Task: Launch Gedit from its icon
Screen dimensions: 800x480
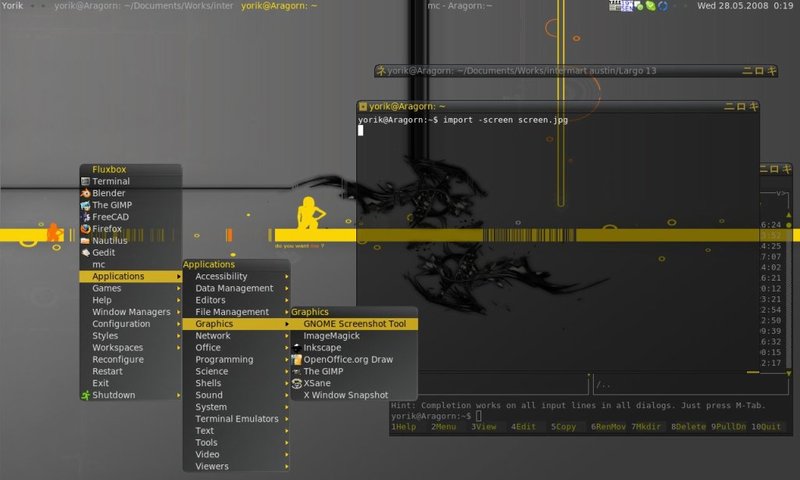Action: [85, 252]
